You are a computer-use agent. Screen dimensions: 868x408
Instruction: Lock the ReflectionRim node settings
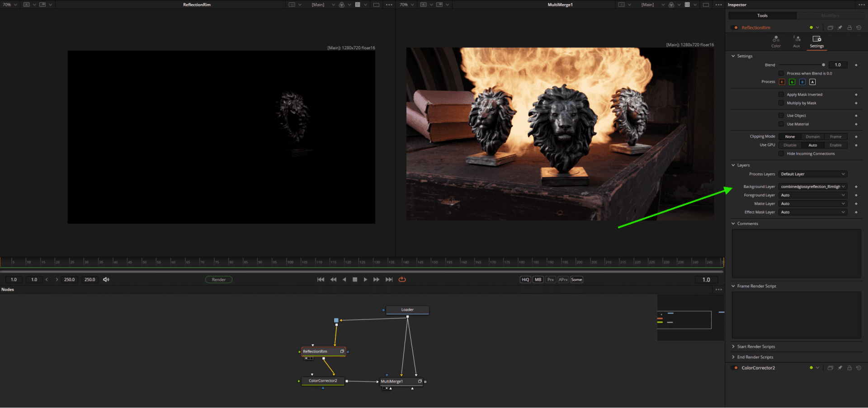tap(849, 28)
